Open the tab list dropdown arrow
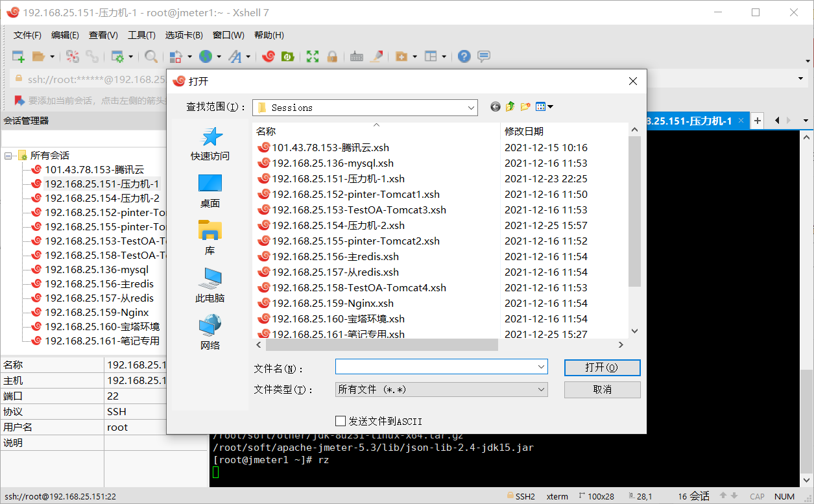Screen dimensions: 814x504 [x=806, y=121]
